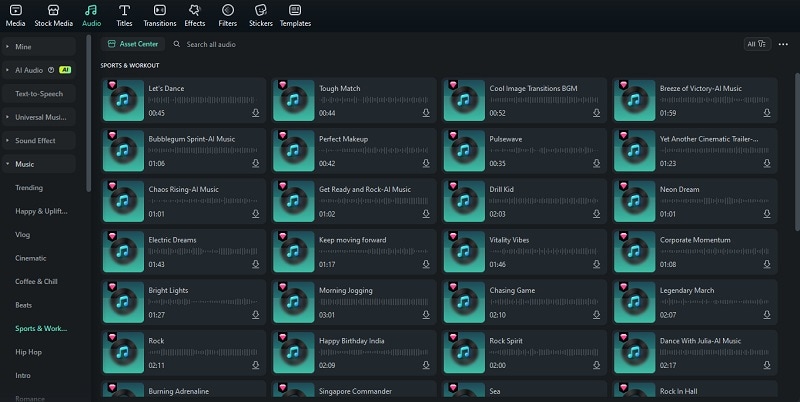Screen dimensions: 800x402
Task: Play the Rock track thumbnail
Action: click(x=123, y=353)
